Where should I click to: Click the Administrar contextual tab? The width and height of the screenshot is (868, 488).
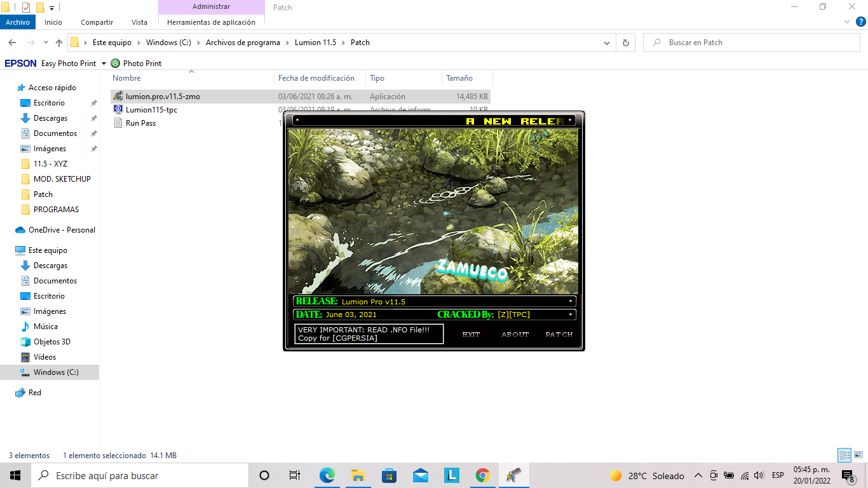pos(211,7)
